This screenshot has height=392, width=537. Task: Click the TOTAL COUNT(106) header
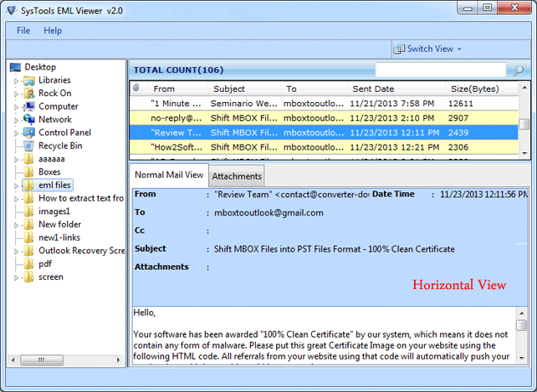point(178,70)
